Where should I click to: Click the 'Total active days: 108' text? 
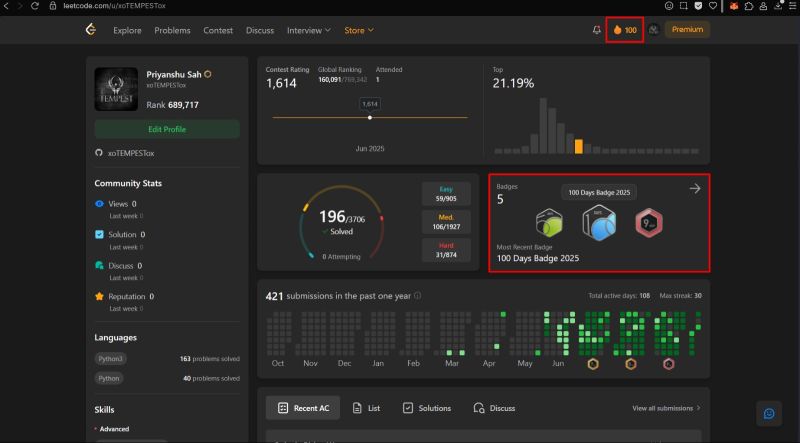pos(619,296)
